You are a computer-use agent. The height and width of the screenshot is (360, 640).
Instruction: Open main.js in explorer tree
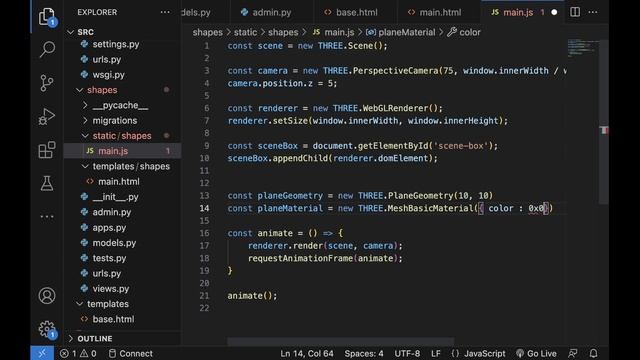[122, 151]
